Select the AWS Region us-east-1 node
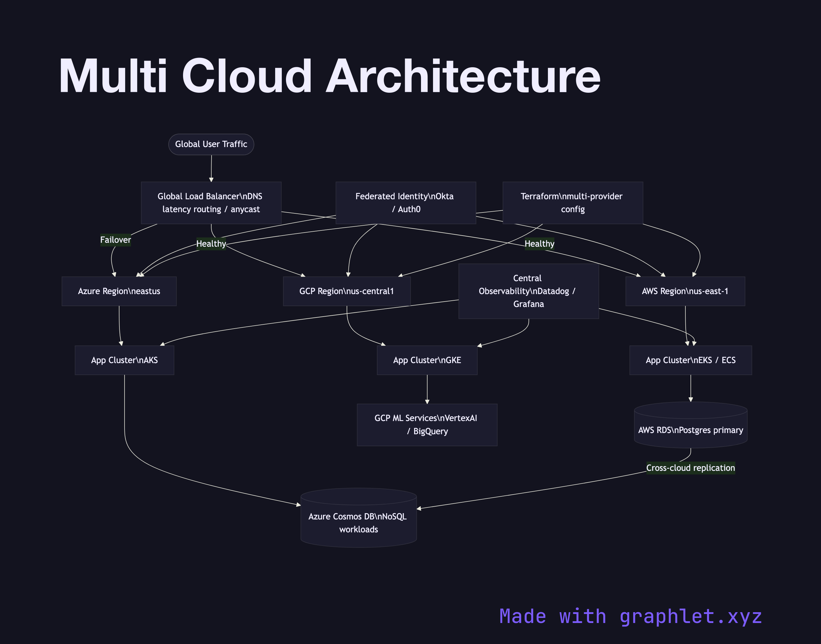Screen dimensions: 821x644 pyautogui.click(x=685, y=291)
